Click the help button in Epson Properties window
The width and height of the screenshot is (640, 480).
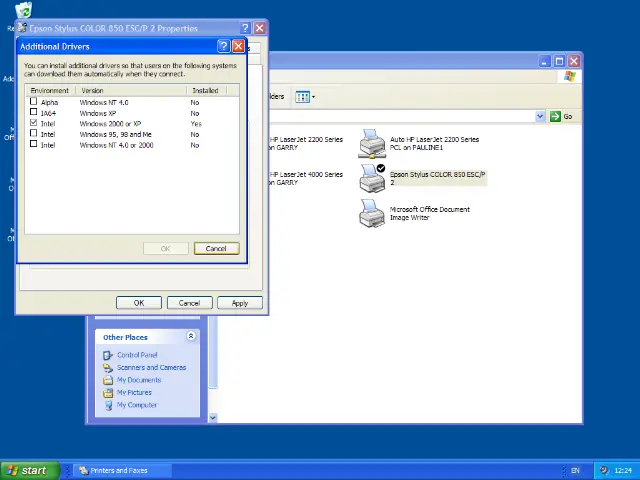click(245, 28)
